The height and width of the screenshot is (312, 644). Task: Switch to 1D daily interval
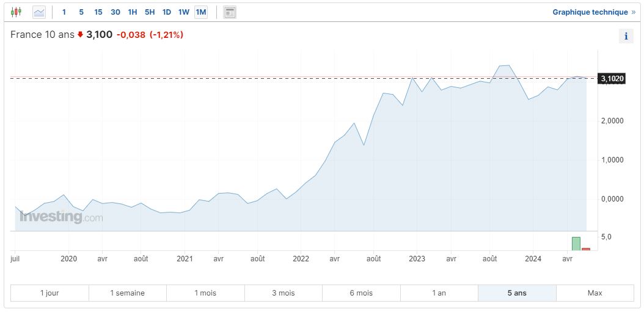(x=167, y=12)
